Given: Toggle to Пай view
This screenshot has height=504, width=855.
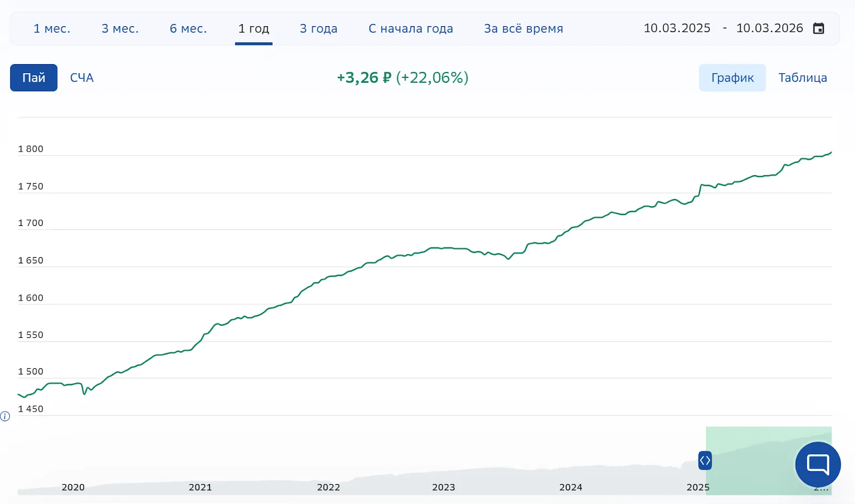Looking at the screenshot, I should (34, 77).
